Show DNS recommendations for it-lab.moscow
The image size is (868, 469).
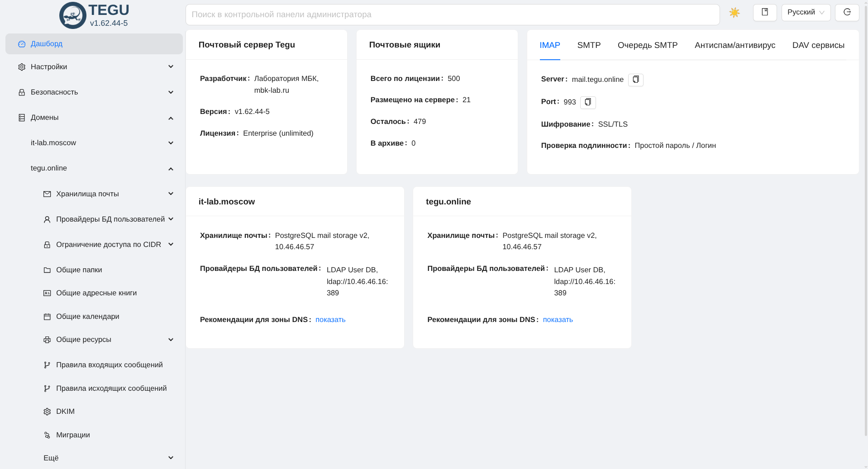330,320
